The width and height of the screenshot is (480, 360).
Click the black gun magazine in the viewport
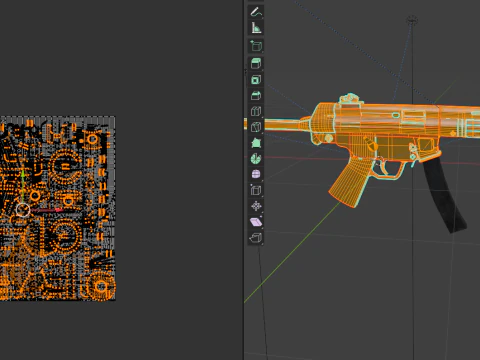tap(445, 197)
